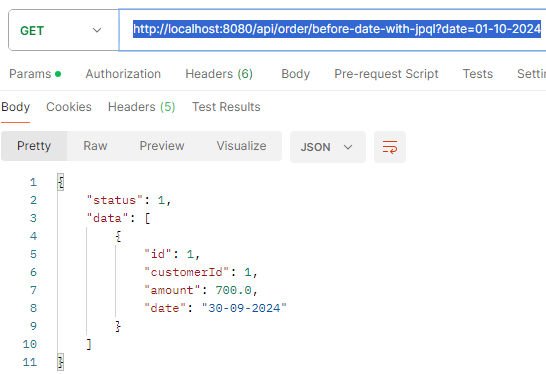Open the Authorization tab

pyautogui.click(x=123, y=74)
